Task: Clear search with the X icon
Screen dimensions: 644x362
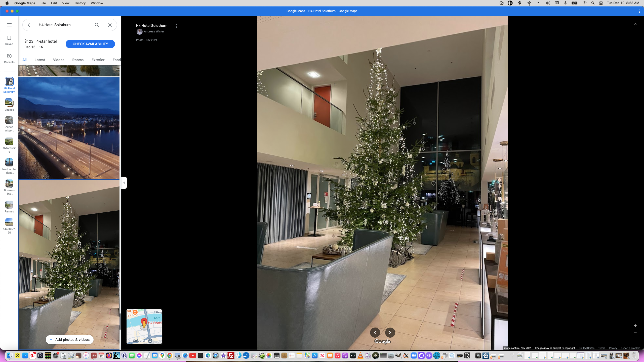Action: coord(110,25)
